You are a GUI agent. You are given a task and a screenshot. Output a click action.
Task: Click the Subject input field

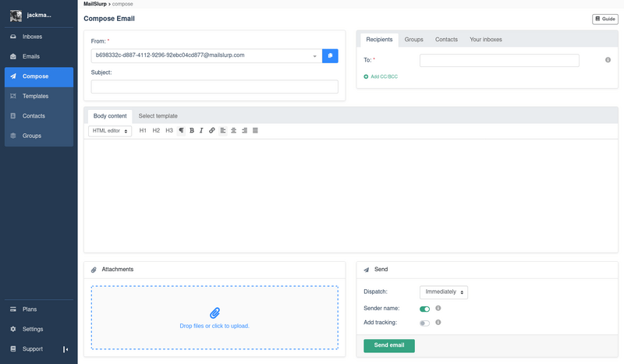click(x=214, y=87)
